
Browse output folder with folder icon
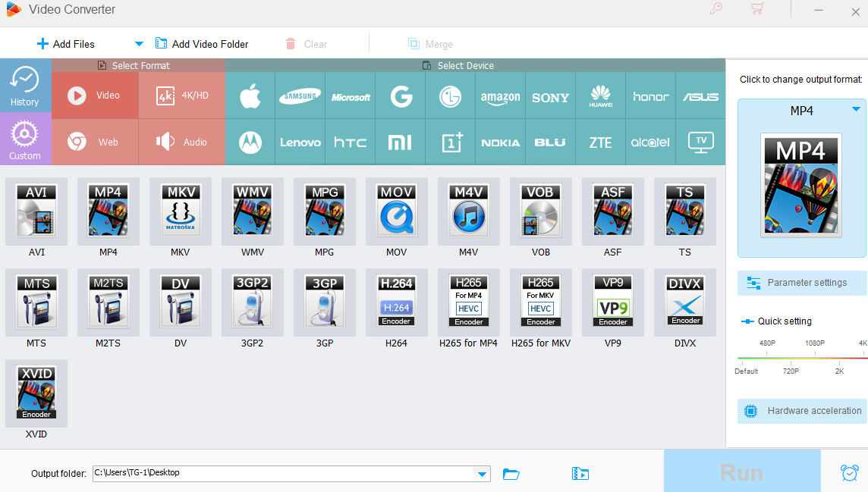point(511,474)
